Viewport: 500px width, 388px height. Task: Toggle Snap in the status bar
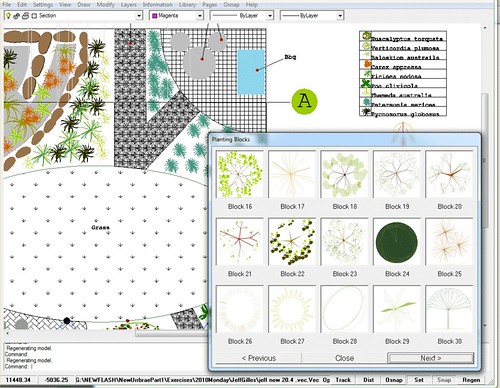click(444, 380)
